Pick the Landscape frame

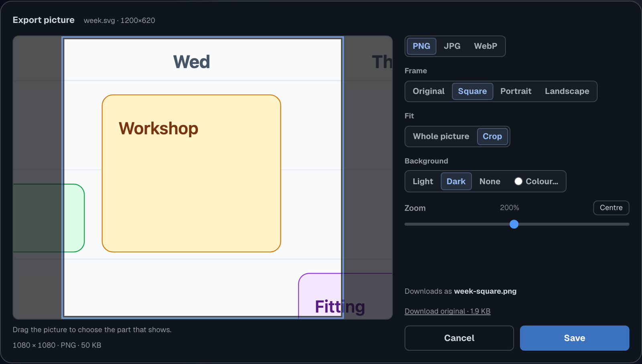click(567, 92)
